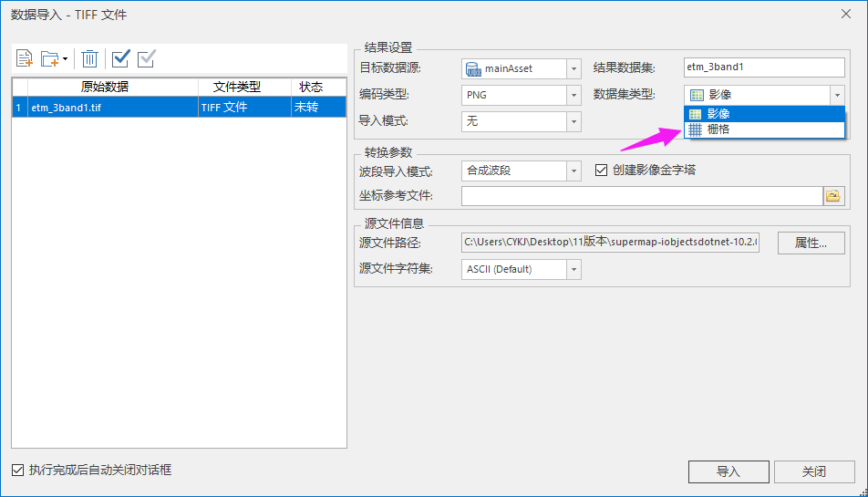The height and width of the screenshot is (497, 868).
Task: Click the select all checkmark icon
Action: pos(120,58)
